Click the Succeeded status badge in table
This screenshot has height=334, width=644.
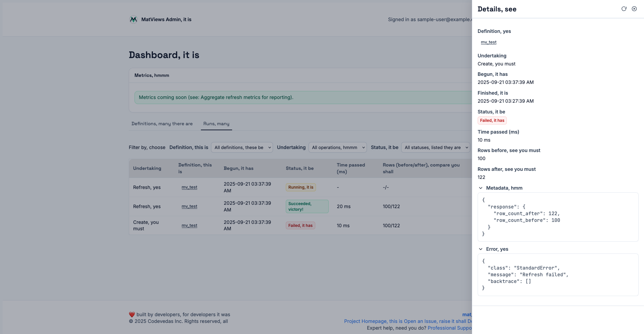pyautogui.click(x=307, y=206)
